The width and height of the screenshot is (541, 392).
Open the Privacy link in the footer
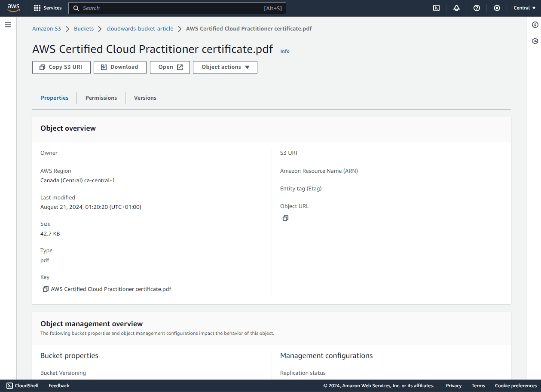coord(454,386)
